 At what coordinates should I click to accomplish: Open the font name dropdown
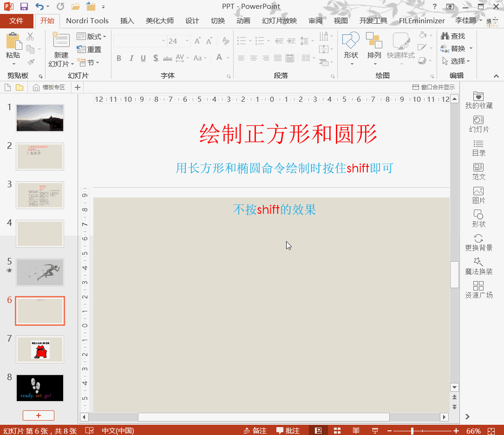click(164, 41)
